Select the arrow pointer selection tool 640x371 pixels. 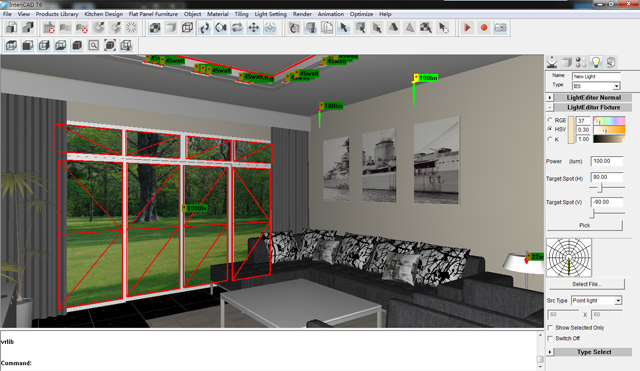344,28
